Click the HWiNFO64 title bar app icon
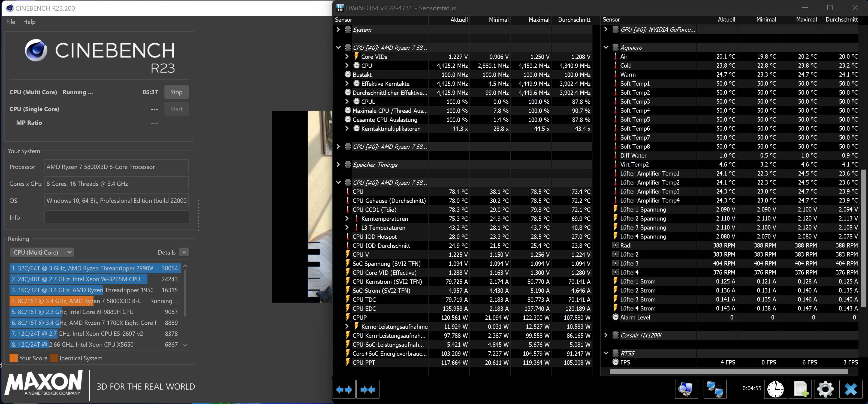Screen dimensions: 868x404 coord(340,8)
